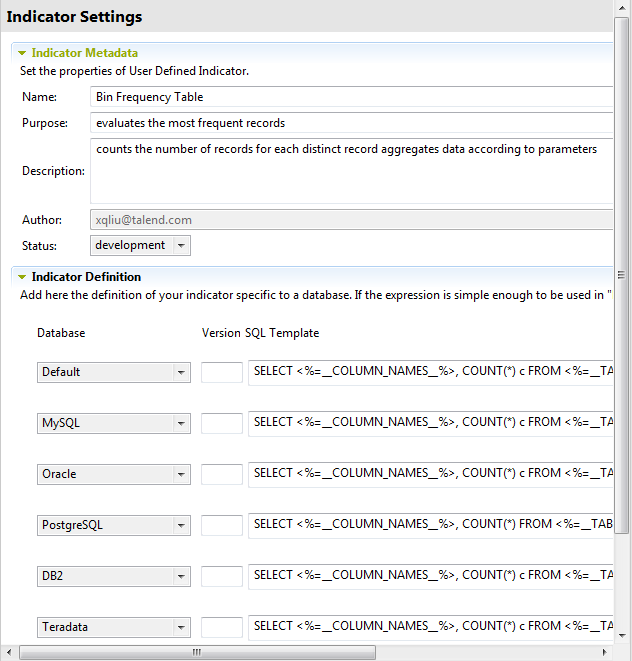Click the Purpose text field

coord(350,123)
